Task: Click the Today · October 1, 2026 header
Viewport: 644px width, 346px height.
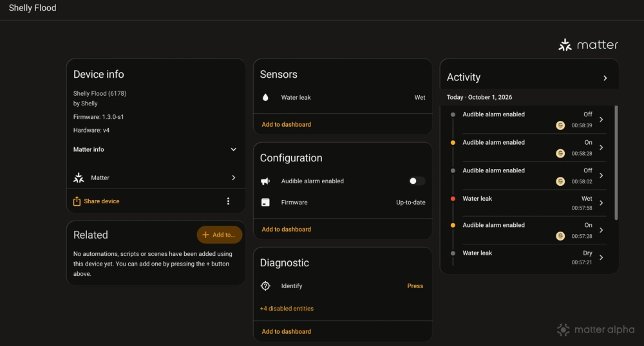Action: pos(479,97)
